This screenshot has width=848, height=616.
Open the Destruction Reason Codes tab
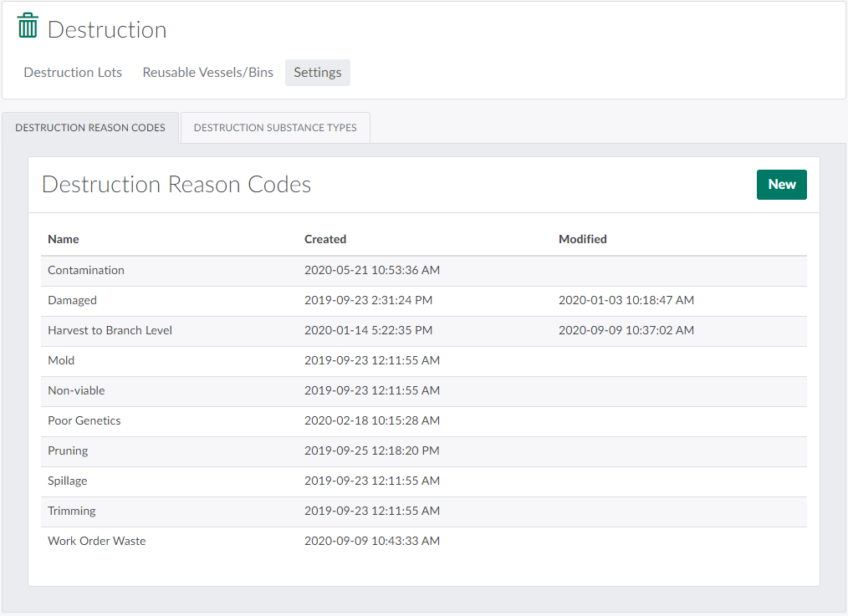pos(90,128)
